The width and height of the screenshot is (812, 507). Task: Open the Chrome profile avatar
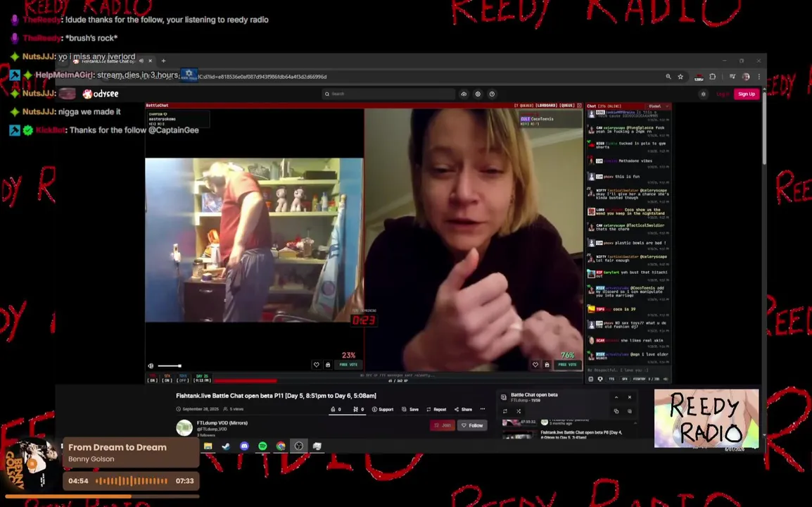click(746, 77)
